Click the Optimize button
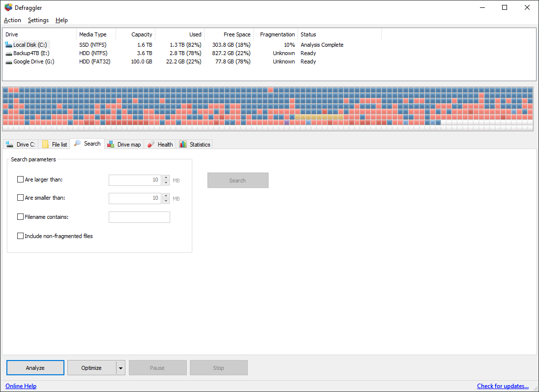The height and width of the screenshot is (392, 539). point(91,368)
